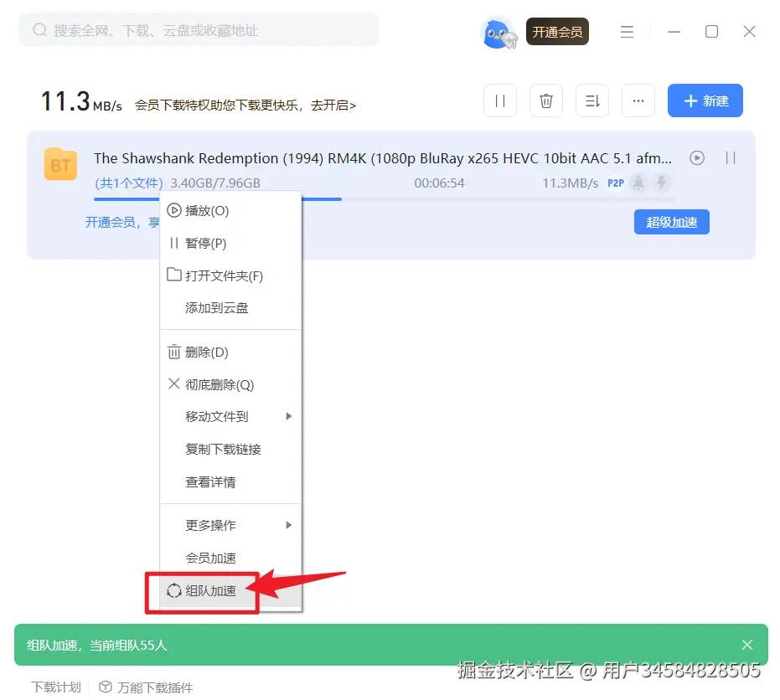Image resolution: width=780 pixels, height=700 pixels.
Task: Click the 开通会员 membership button
Action: point(557,32)
